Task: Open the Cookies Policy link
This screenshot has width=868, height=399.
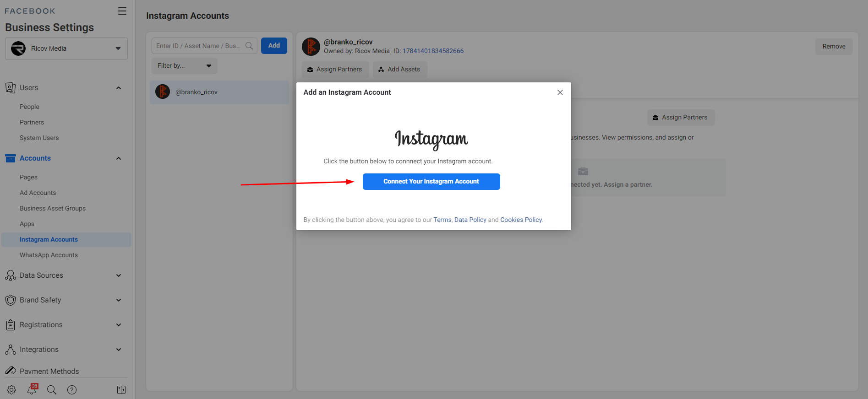Action: click(x=521, y=220)
